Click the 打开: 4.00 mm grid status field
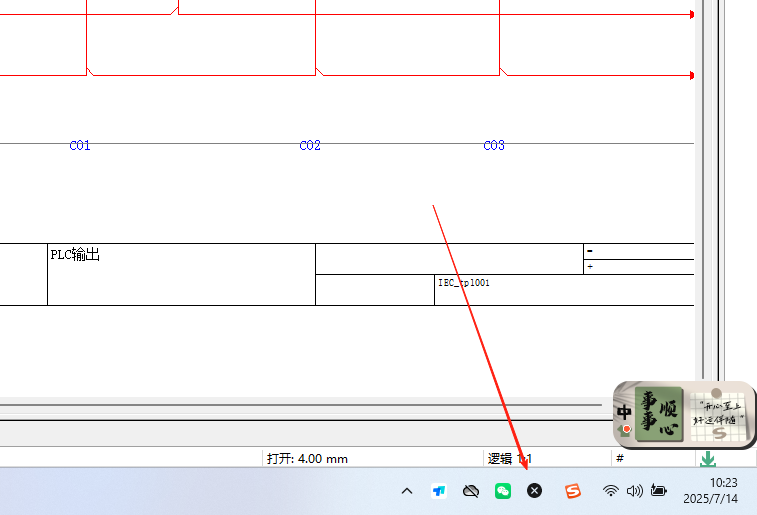The height and width of the screenshot is (515, 757). click(307, 459)
